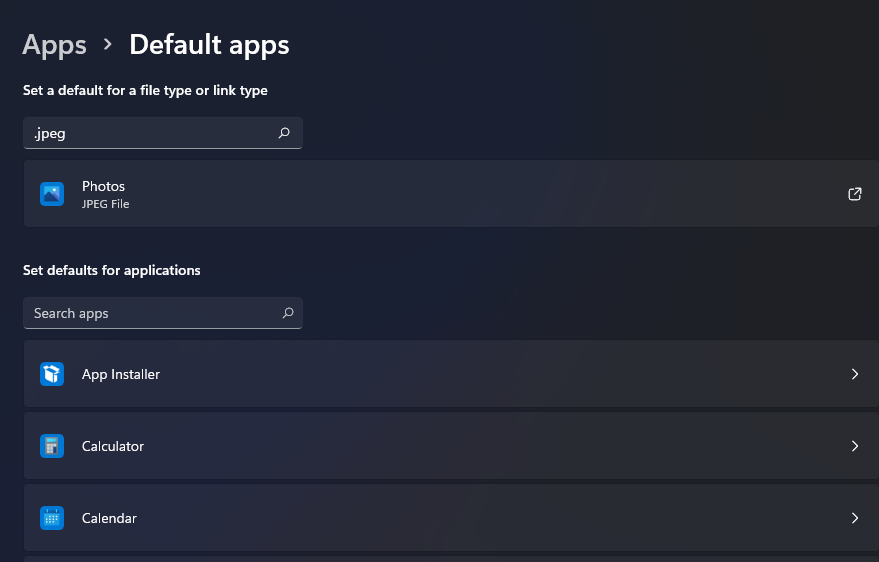Click the Calculator app icon

click(52, 446)
